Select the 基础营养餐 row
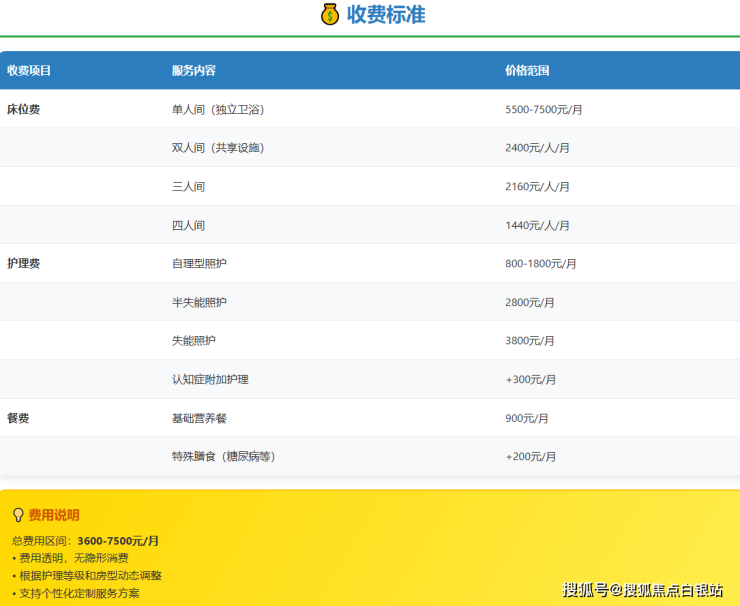The image size is (740, 606). pyautogui.click(x=199, y=418)
